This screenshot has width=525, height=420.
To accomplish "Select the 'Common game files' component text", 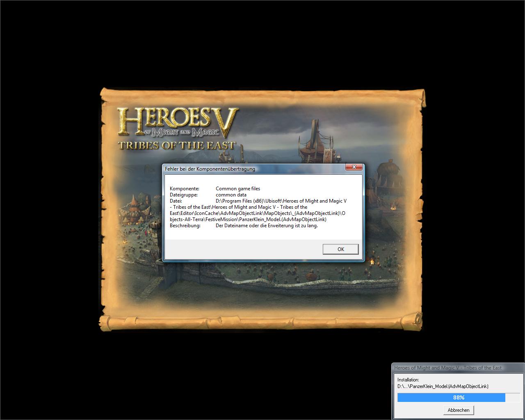I will tap(238, 189).
